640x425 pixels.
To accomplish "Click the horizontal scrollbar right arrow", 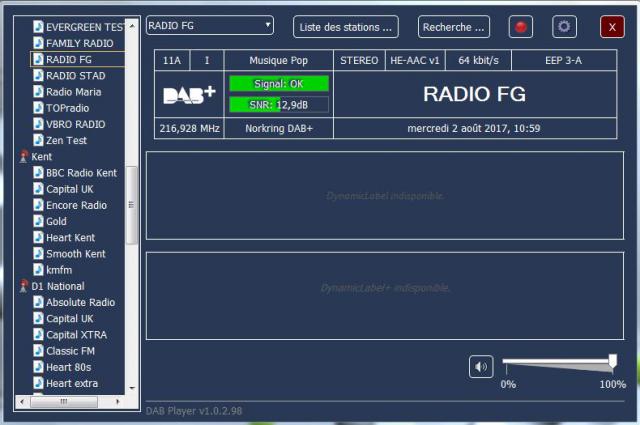I will [118, 402].
